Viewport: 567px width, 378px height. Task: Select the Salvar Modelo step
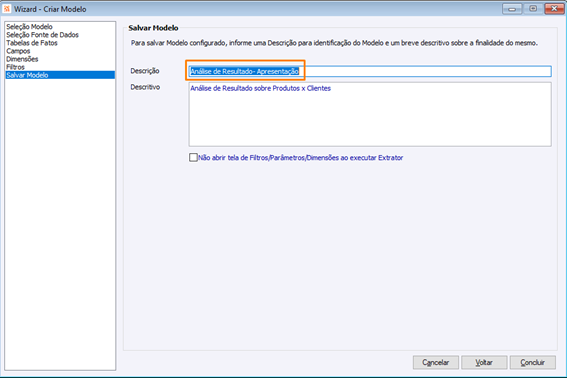click(x=60, y=75)
